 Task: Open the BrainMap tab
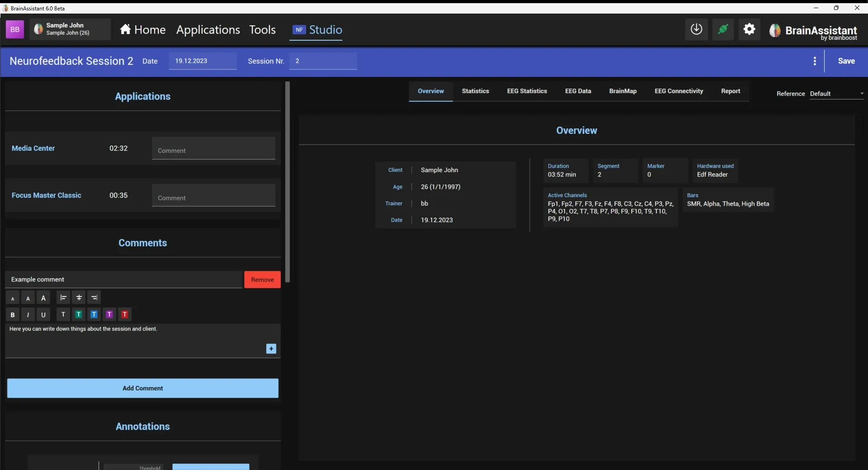point(623,91)
